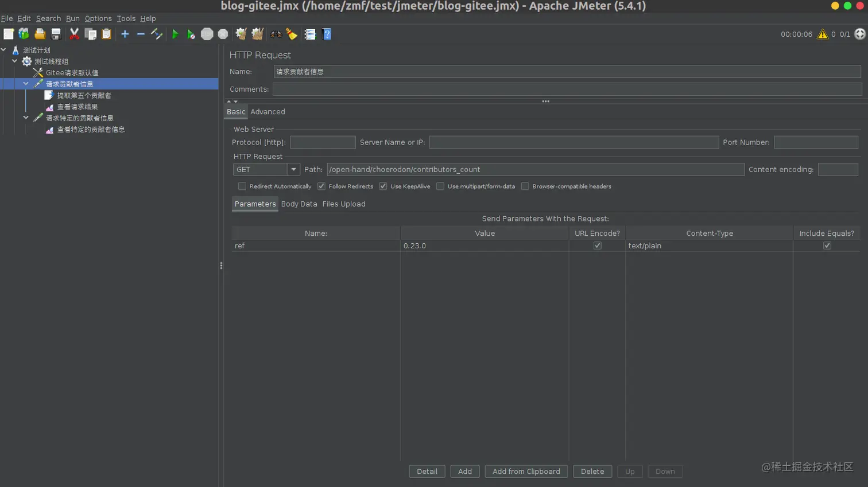Collapse the 请求贡献者信息 tree node
This screenshot has width=868, height=487.
(x=26, y=84)
